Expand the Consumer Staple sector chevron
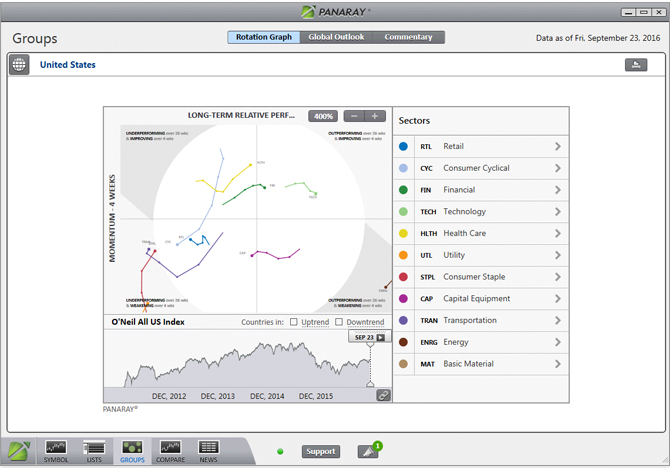Screen dimensions: 670x468 (558, 277)
